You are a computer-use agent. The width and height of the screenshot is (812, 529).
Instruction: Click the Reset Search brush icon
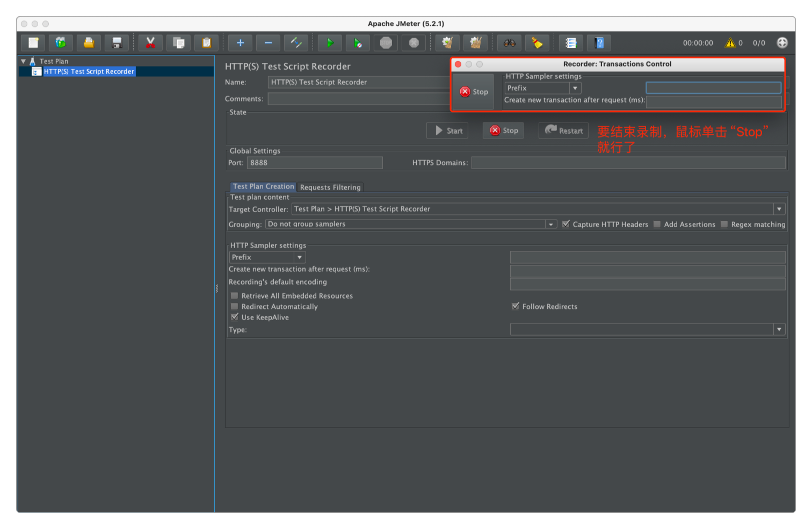pos(537,42)
